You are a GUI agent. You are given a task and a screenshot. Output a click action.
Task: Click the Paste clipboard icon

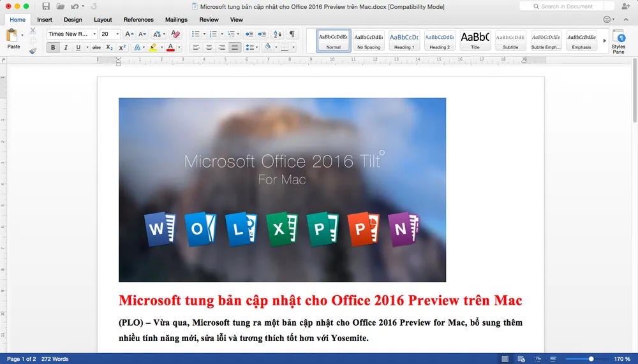[x=12, y=36]
